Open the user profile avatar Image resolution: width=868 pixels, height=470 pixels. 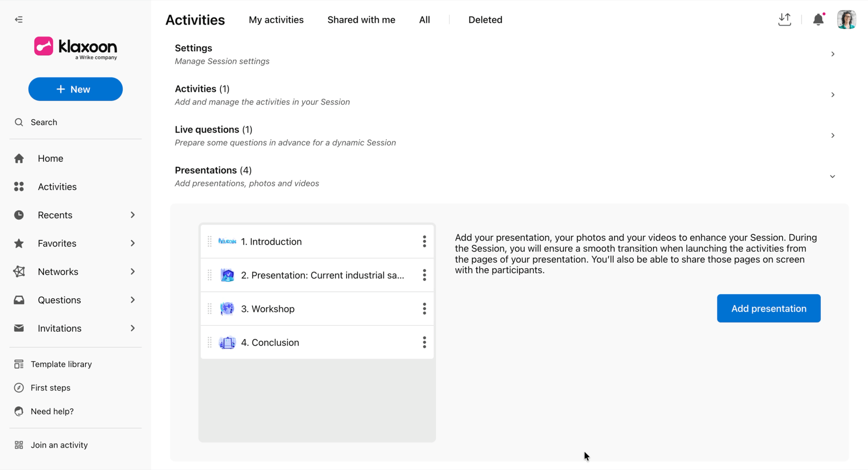pos(846,20)
